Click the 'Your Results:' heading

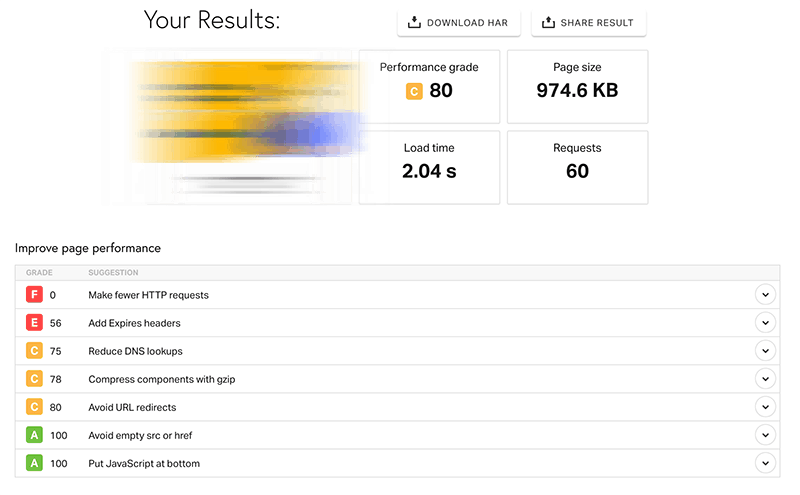[212, 20]
